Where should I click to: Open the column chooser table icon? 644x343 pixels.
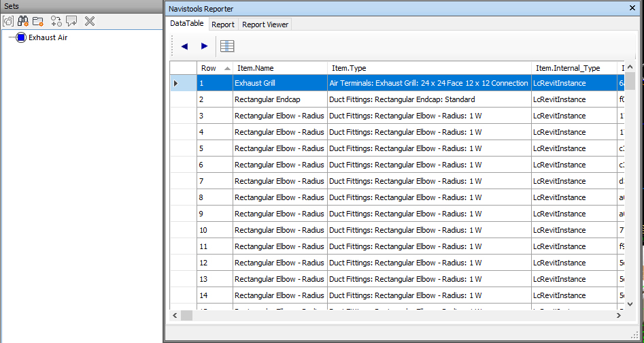point(227,46)
